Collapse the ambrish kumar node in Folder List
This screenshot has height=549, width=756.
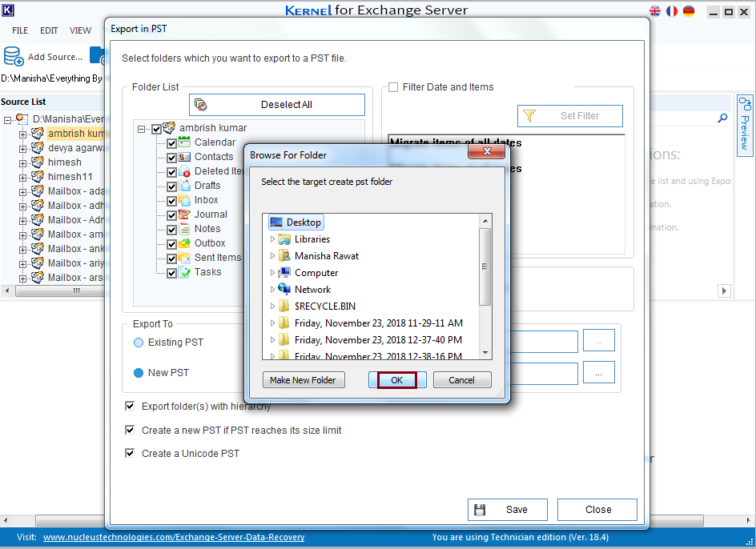coord(141,129)
